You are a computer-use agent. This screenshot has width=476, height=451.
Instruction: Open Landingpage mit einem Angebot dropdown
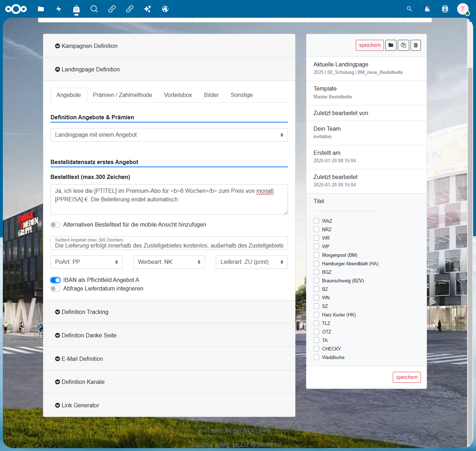tap(169, 135)
